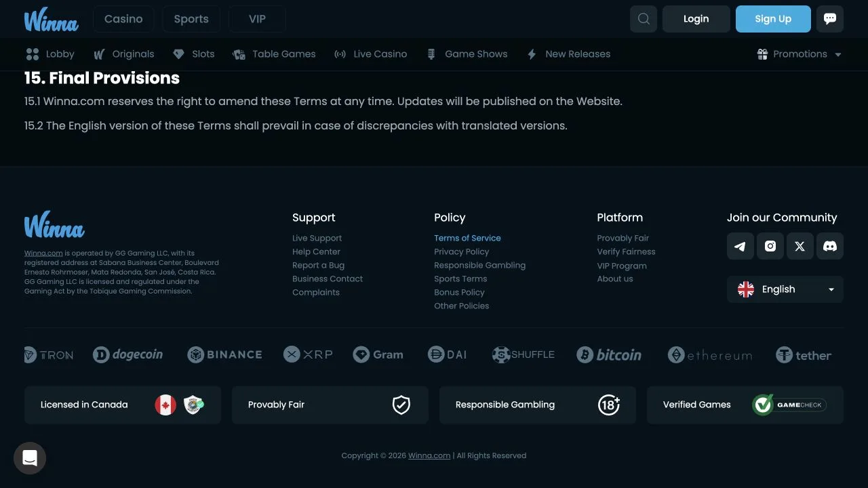The width and height of the screenshot is (868, 488).
Task: Click the Intercom support launcher icon
Action: (30, 458)
